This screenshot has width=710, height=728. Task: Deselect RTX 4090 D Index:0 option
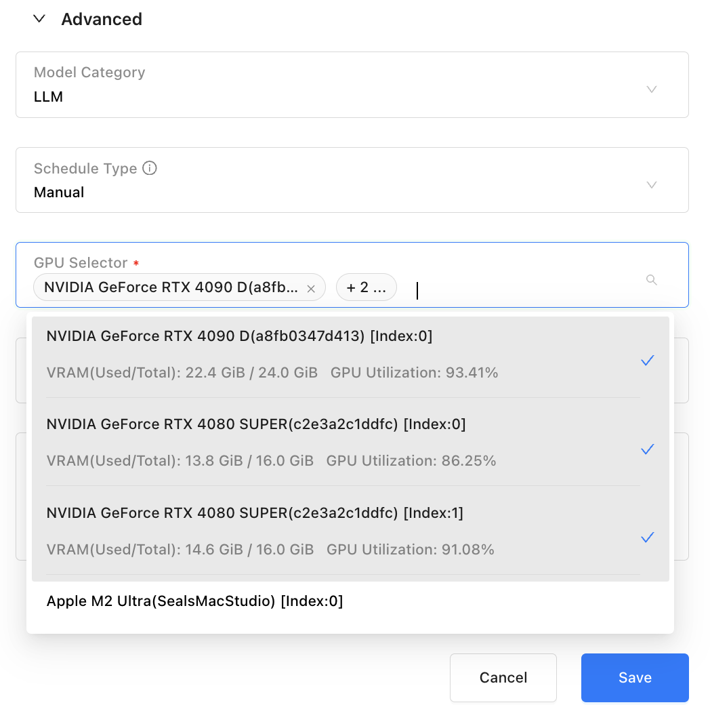click(350, 357)
